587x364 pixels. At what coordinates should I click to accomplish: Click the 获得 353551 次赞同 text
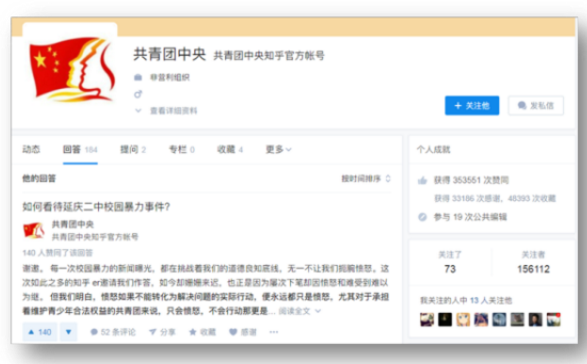[x=471, y=180]
